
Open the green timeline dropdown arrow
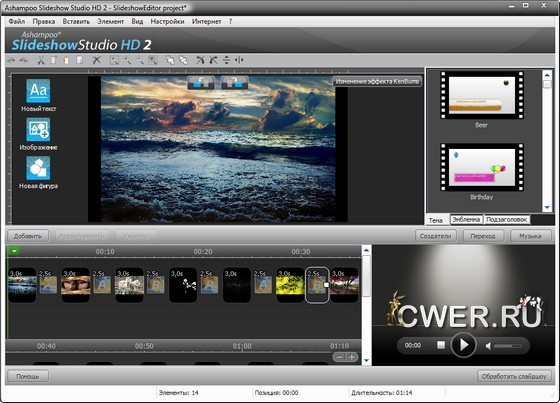click(14, 251)
